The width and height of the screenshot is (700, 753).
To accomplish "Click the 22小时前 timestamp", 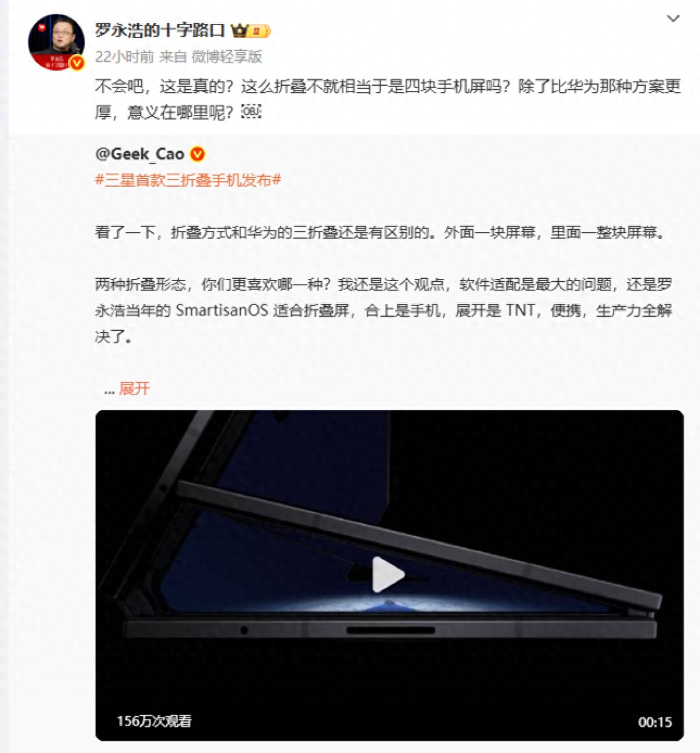I will 124,57.
